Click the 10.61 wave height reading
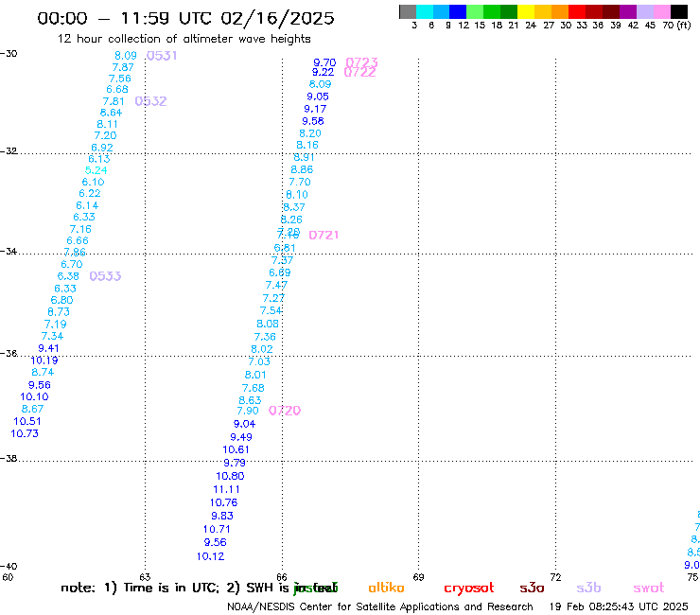This screenshot has width=700, height=615. coord(236,449)
